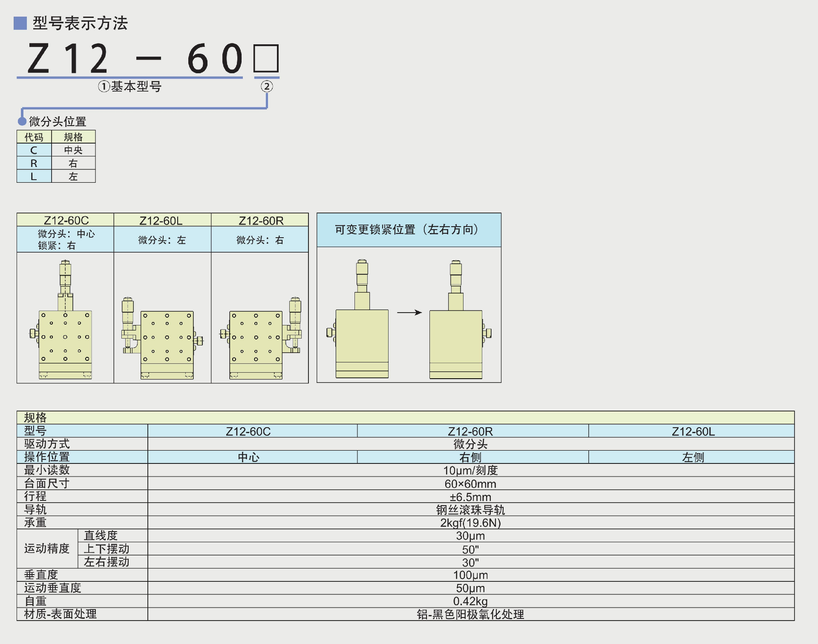818x644 pixels.
Task: Select code R in position table
Action: point(34,163)
